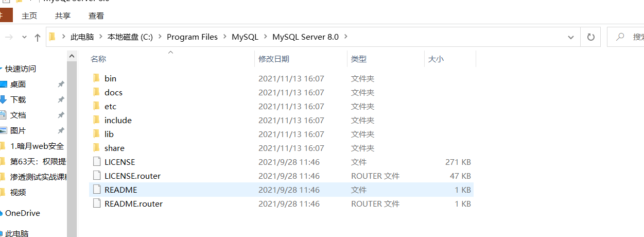
Task: Jump to Program Files breadcrumb
Action: point(193,37)
